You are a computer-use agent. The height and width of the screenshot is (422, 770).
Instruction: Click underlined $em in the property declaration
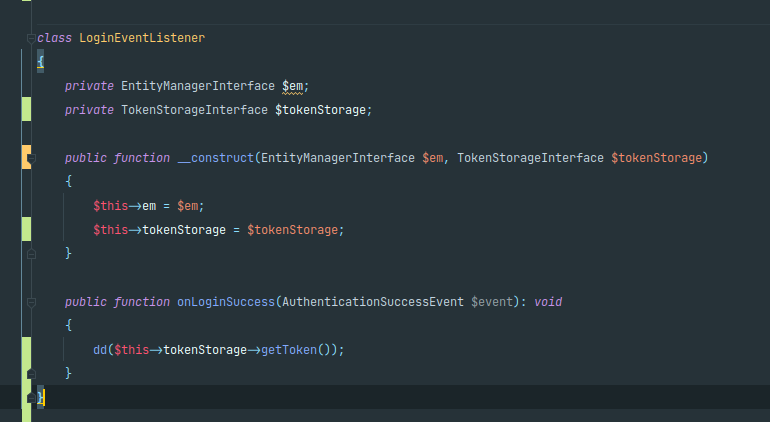pos(293,86)
